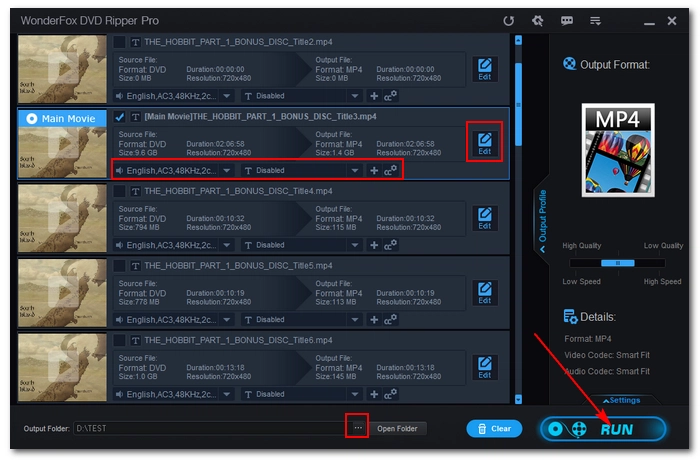Click the MP4 output format image
700x460 pixels.
618,150
